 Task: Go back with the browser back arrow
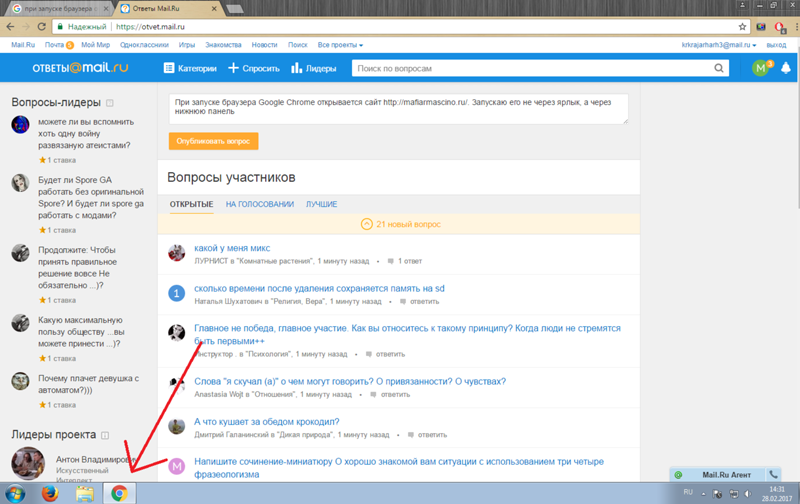10,27
